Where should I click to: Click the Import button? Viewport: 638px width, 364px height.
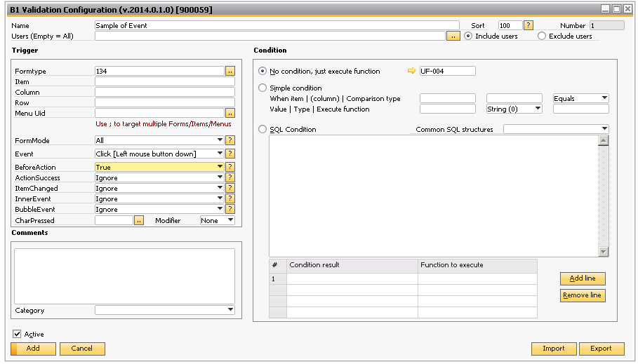[554, 349]
